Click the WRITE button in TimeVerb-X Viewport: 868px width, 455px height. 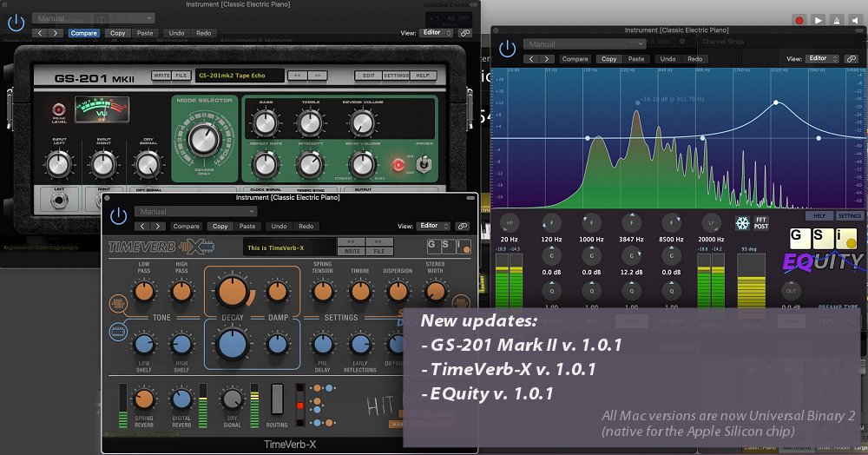coord(351,251)
